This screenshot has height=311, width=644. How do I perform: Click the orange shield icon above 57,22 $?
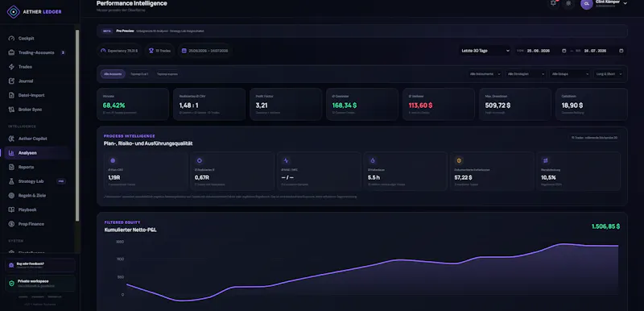[x=459, y=160]
